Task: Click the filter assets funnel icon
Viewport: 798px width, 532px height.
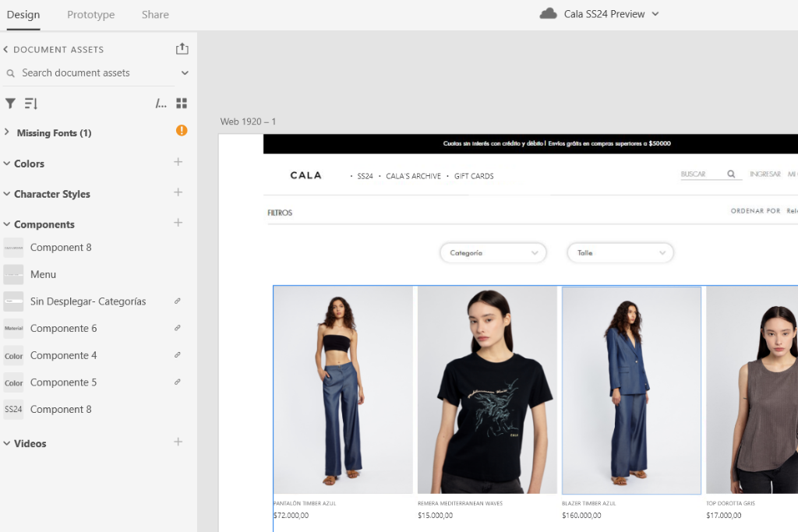Action: tap(10, 104)
